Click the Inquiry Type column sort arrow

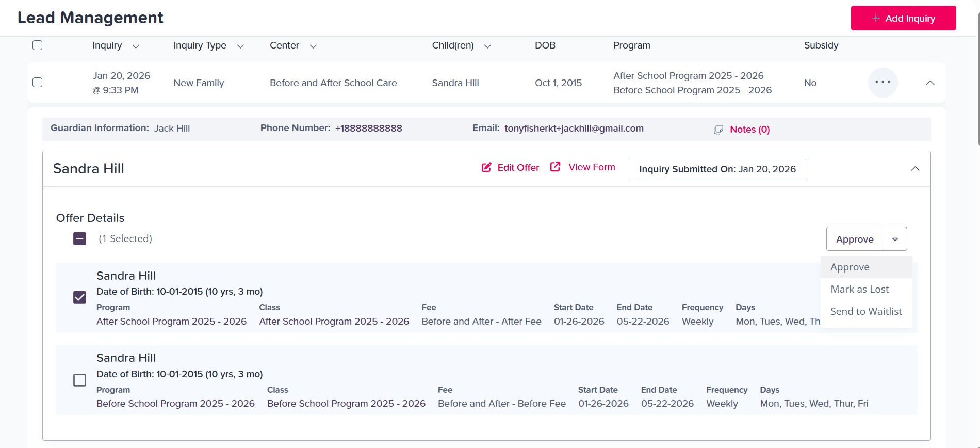point(240,46)
